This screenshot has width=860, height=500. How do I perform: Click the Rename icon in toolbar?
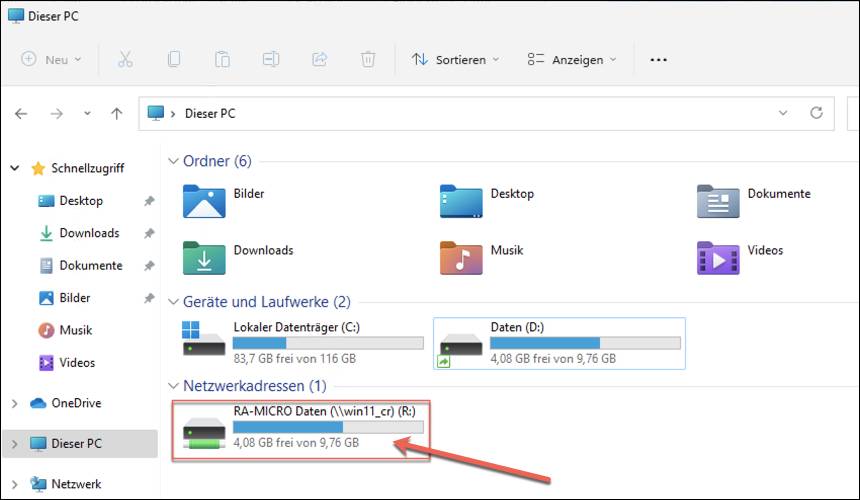point(271,59)
